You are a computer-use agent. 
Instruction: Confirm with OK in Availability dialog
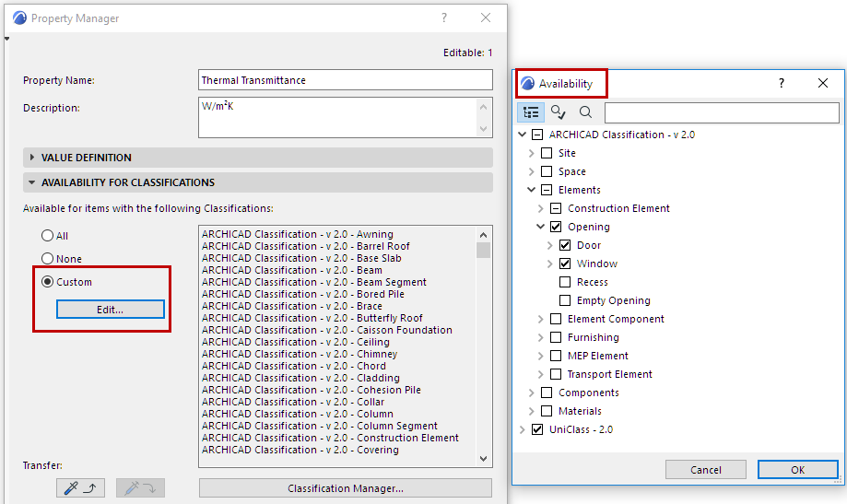(x=798, y=470)
